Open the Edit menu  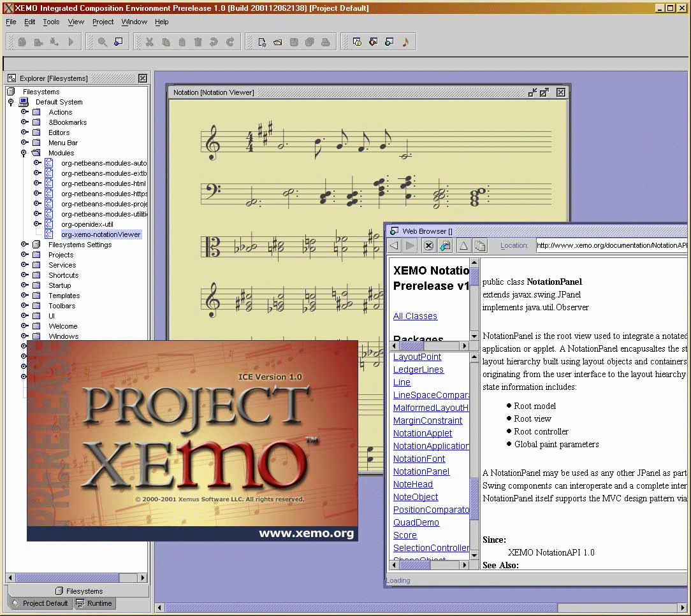click(x=29, y=22)
